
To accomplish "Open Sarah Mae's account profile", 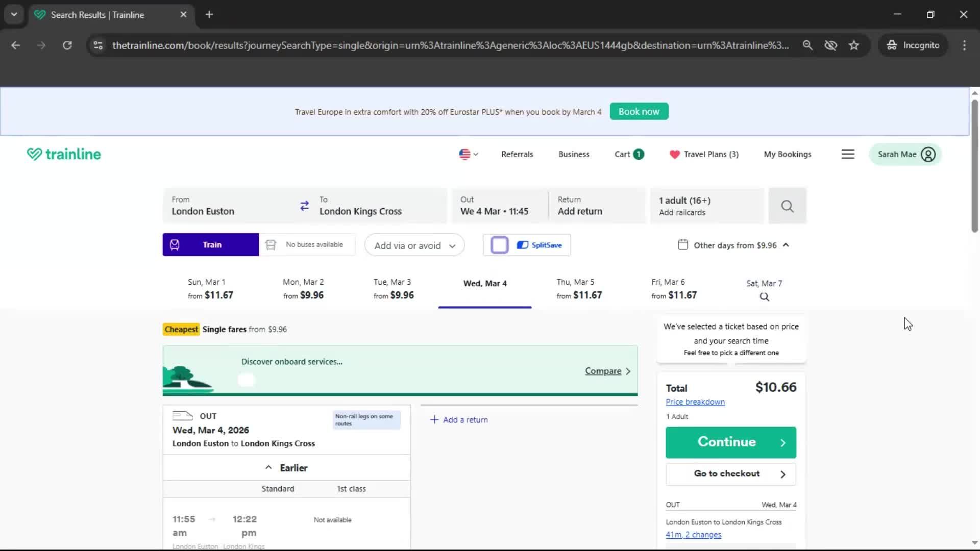I will coord(904,154).
